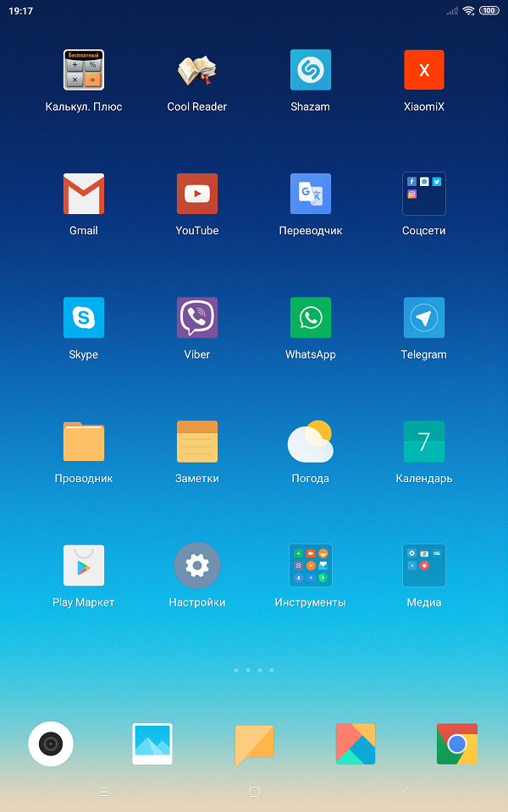508x812 pixels.
Task: Tap the Back navigation button
Action: 406,792
